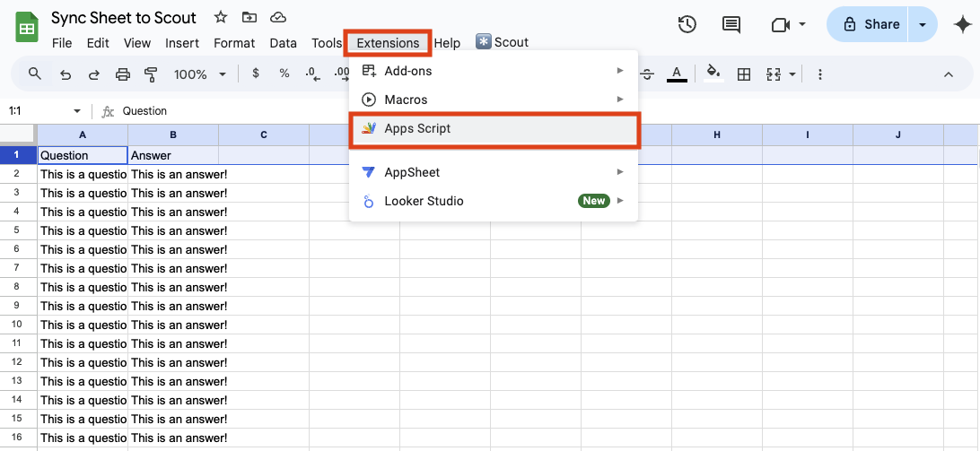The width and height of the screenshot is (980, 451).
Task: Click the Redo toolbar icon
Action: [x=93, y=74]
